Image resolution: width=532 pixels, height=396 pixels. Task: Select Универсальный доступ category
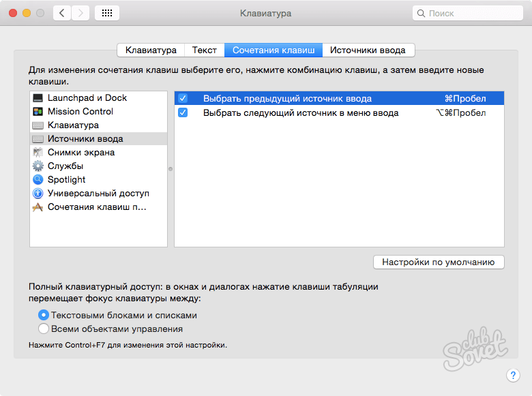coord(98,193)
